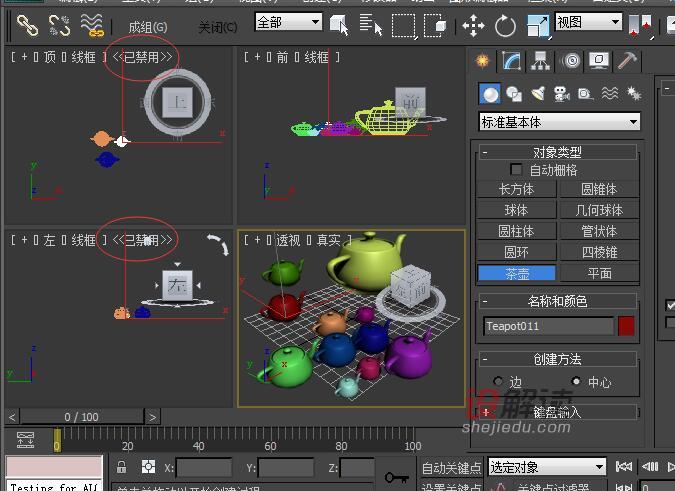The width and height of the screenshot is (675, 491).
Task: Open the Motion panel tab
Action: click(x=570, y=61)
